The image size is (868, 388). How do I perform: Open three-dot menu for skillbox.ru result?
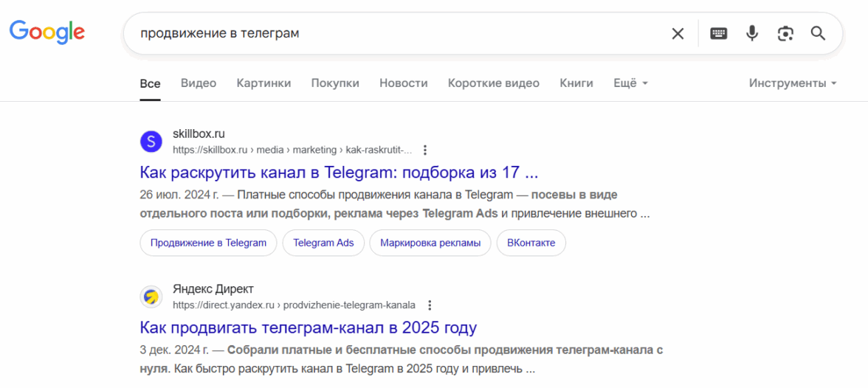425,150
